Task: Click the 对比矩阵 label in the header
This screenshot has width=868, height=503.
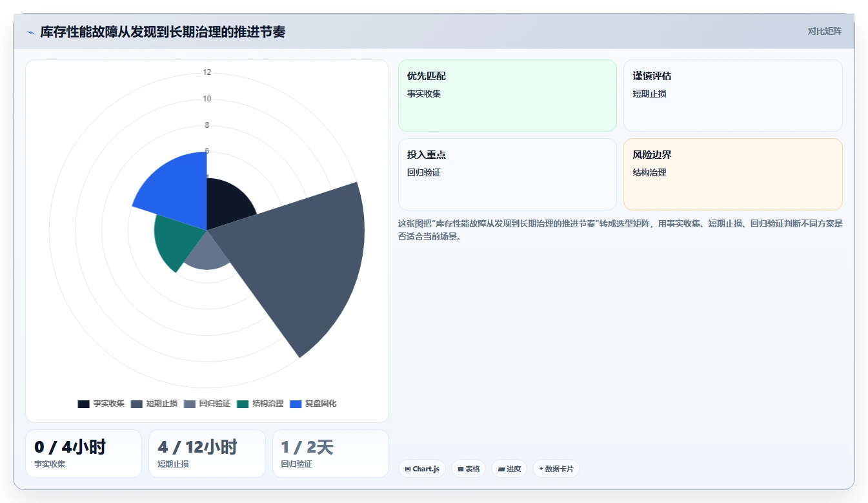Action: tap(824, 31)
